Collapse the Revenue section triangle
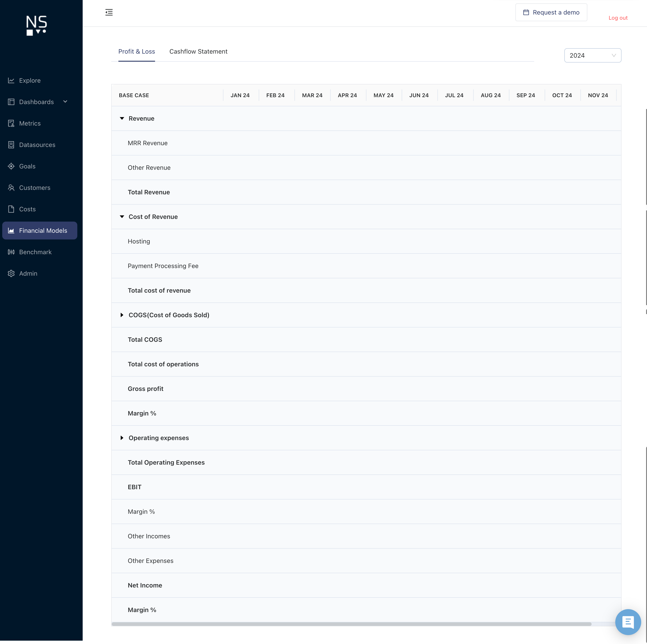Screen dimensions: 647x644 click(122, 118)
